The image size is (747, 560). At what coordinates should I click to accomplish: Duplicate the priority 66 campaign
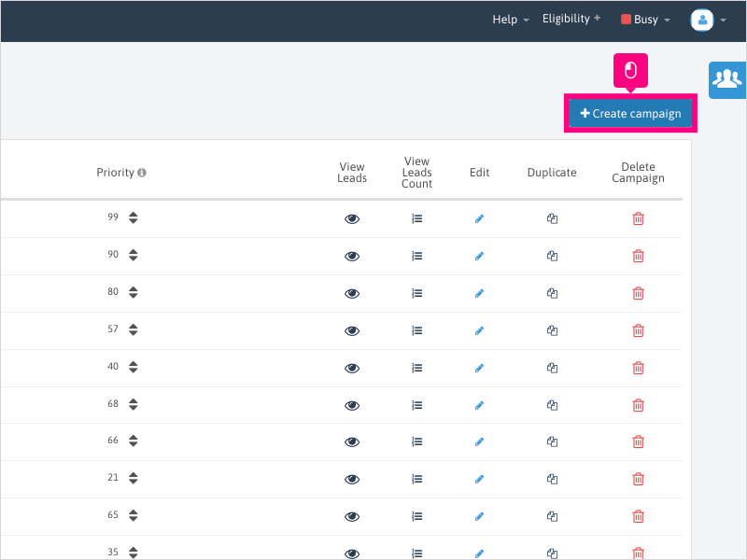[552, 441]
